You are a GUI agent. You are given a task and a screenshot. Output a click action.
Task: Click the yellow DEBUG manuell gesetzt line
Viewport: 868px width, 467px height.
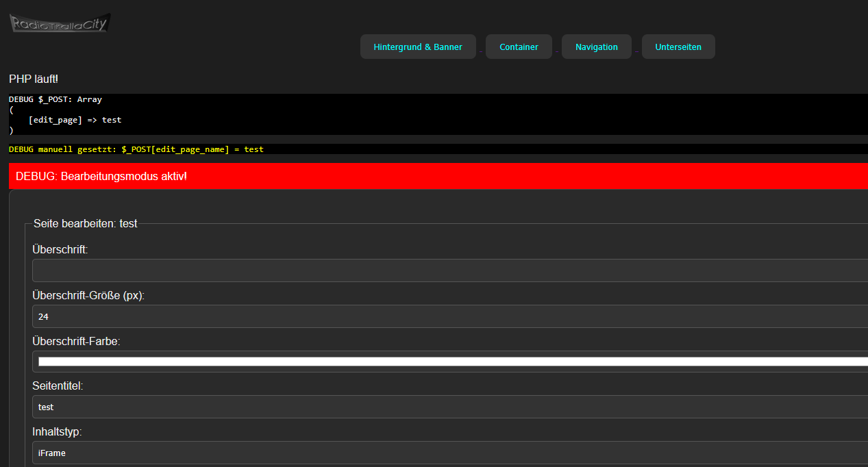(136, 149)
